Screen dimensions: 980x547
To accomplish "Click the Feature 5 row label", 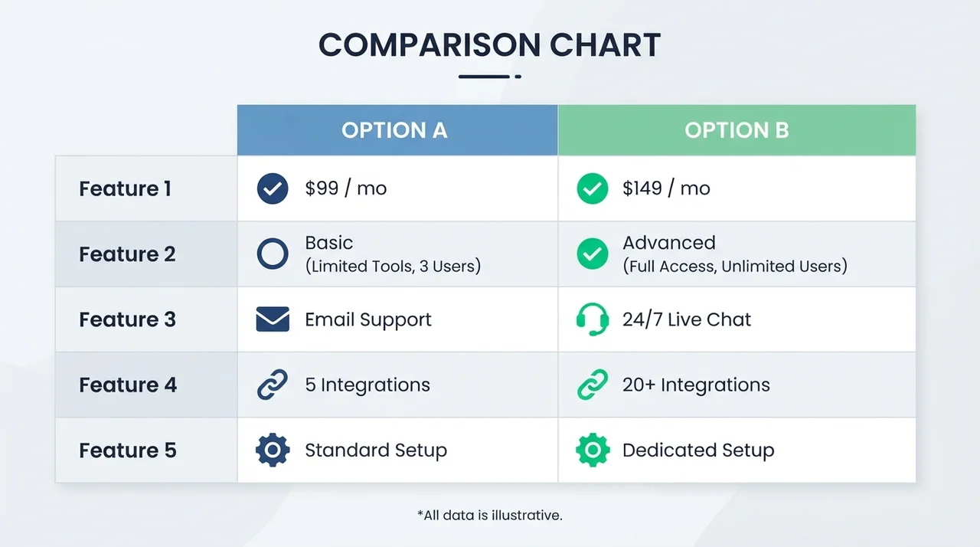I will 127,450.
